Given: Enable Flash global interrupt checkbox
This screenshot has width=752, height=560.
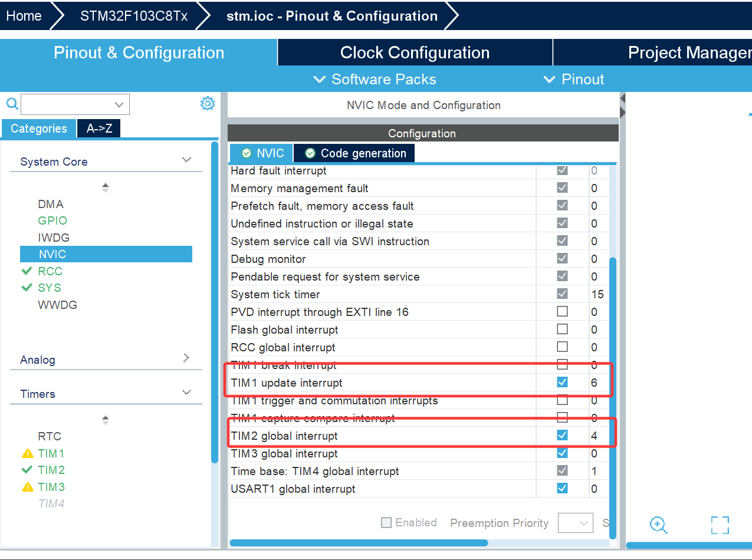Looking at the screenshot, I should [x=563, y=329].
